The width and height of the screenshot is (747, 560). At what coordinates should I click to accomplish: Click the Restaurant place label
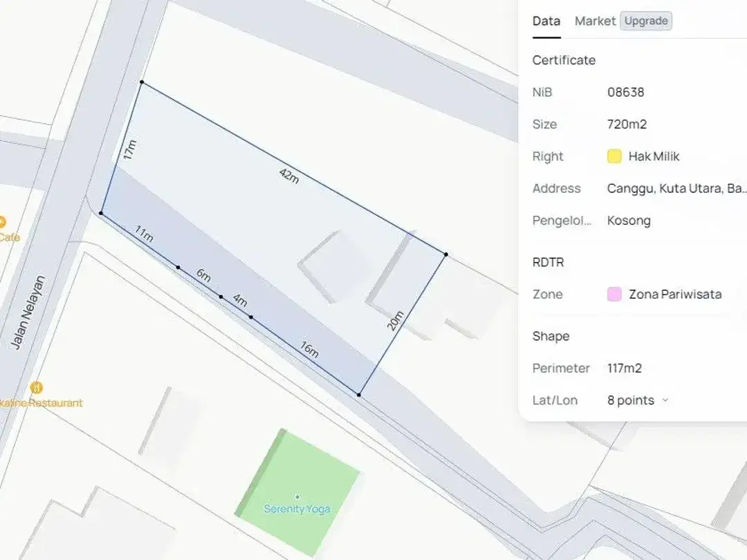click(x=41, y=403)
